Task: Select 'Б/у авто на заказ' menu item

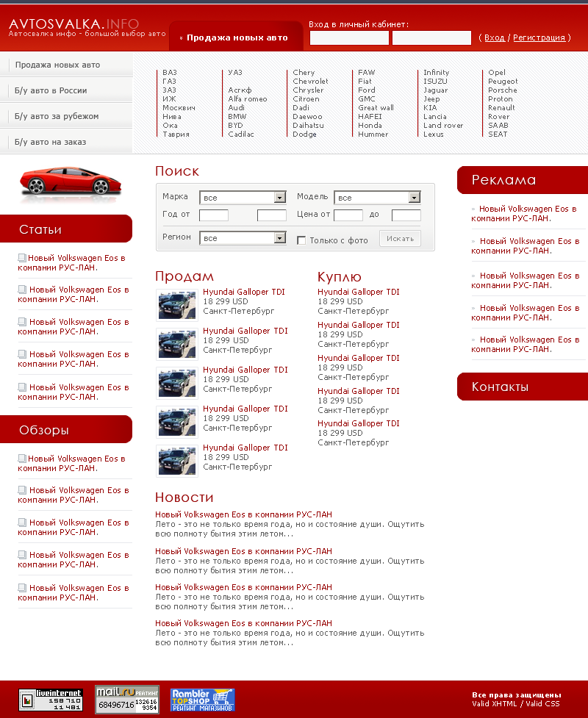Action: pos(50,142)
